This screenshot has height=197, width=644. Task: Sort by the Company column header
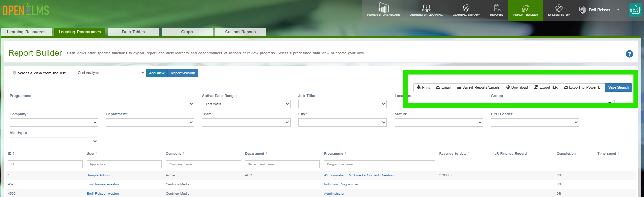point(175,154)
